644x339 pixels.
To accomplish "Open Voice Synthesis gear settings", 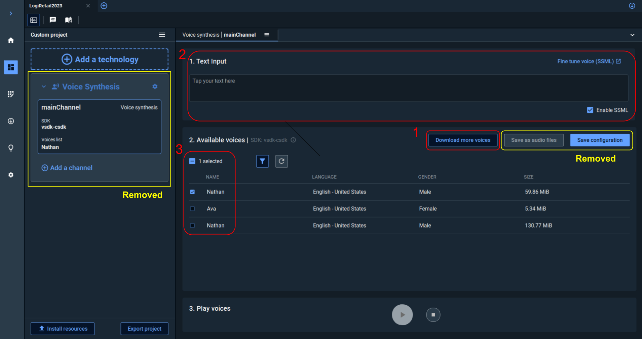I will pos(155,87).
